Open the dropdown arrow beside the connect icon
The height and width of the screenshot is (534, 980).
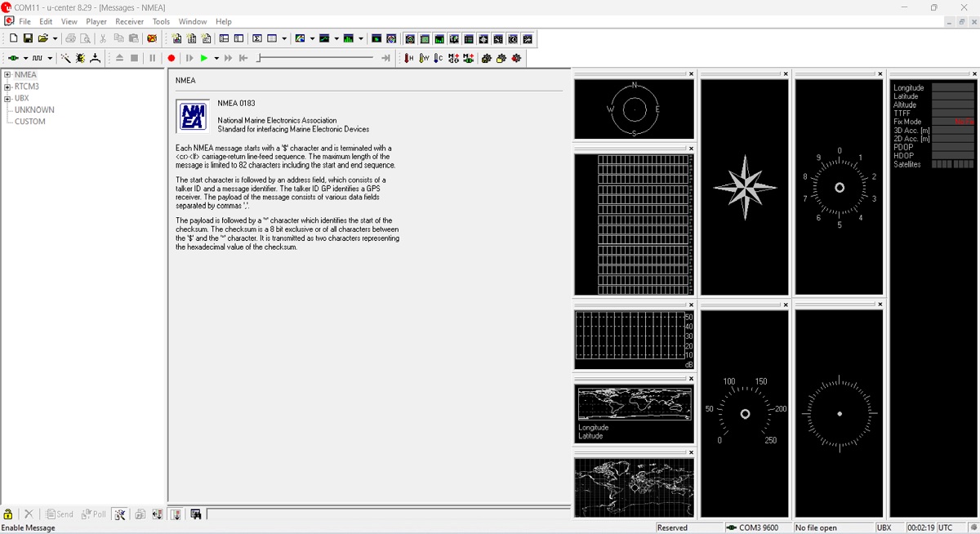25,59
